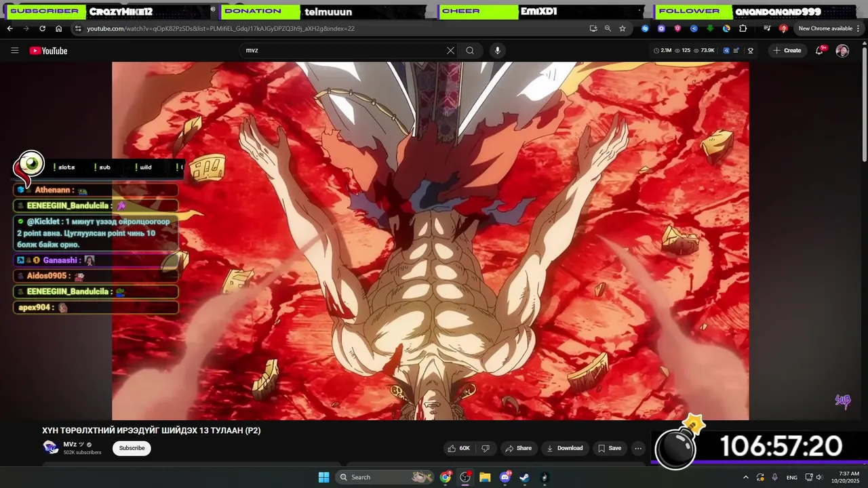
Task: Share this video
Action: (518, 448)
